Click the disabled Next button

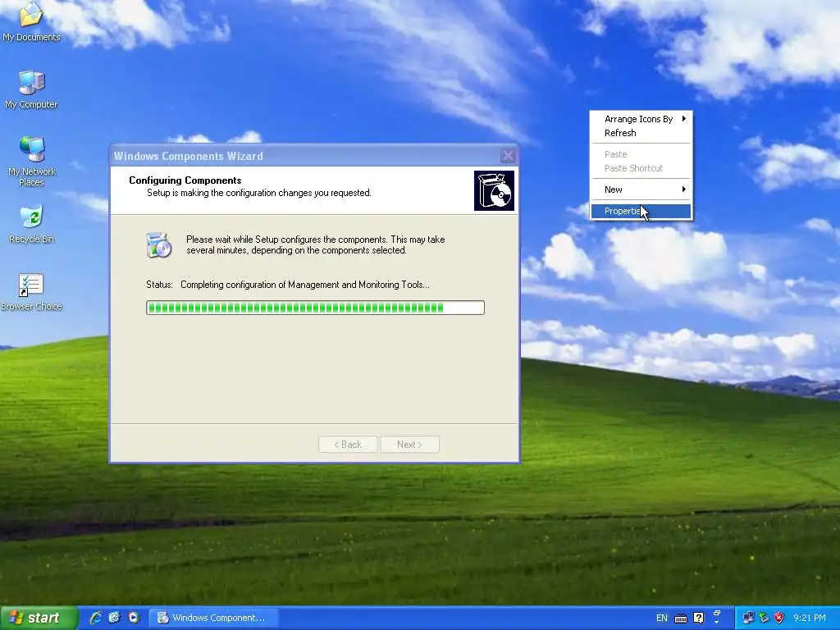(x=409, y=445)
